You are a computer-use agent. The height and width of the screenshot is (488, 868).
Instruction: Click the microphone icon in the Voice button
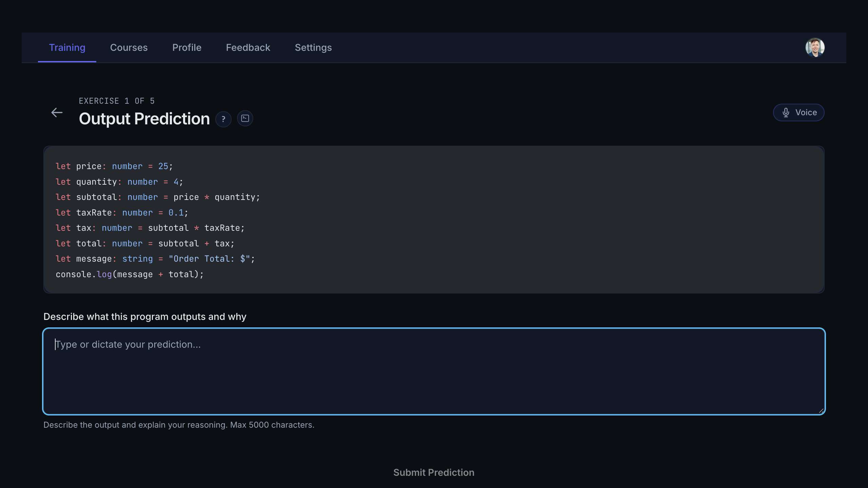click(x=786, y=112)
